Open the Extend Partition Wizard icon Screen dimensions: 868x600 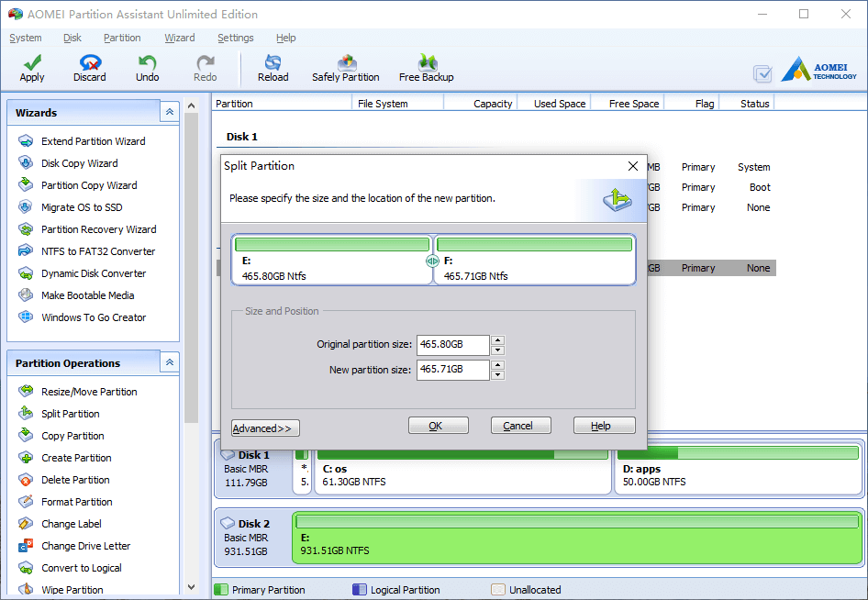pyautogui.click(x=26, y=141)
